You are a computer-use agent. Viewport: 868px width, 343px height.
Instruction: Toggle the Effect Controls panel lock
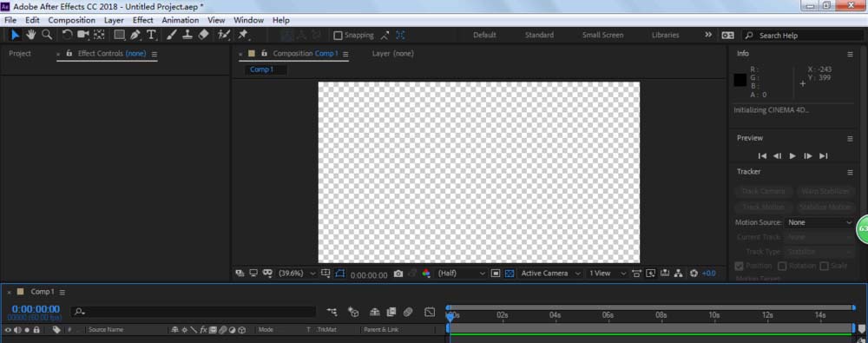click(69, 54)
